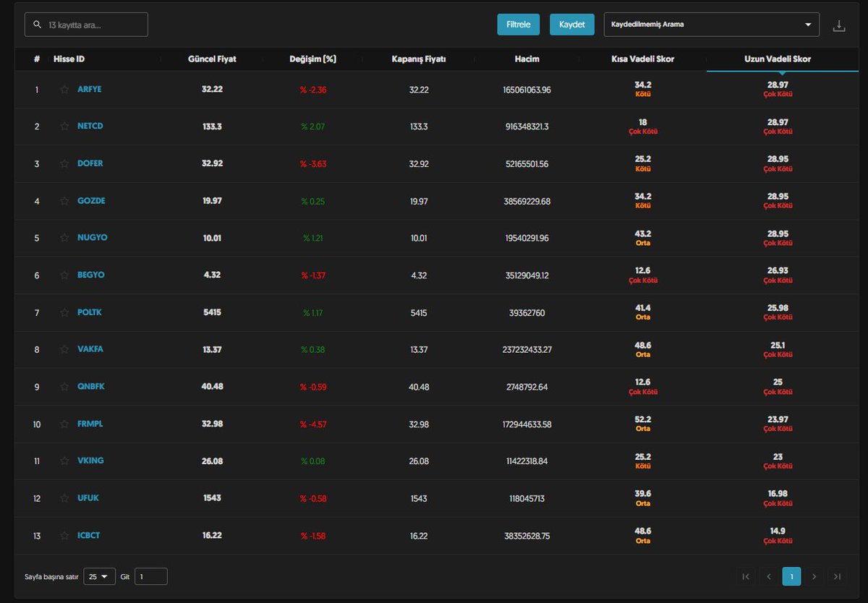Open the VAKFA stock link
The height and width of the screenshot is (603, 868).
tap(90, 349)
